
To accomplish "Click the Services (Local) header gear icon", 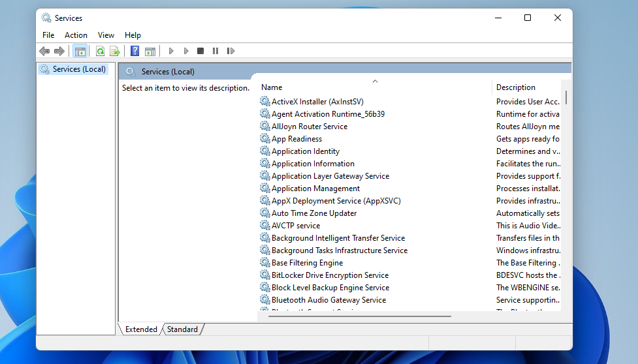I will (x=131, y=72).
